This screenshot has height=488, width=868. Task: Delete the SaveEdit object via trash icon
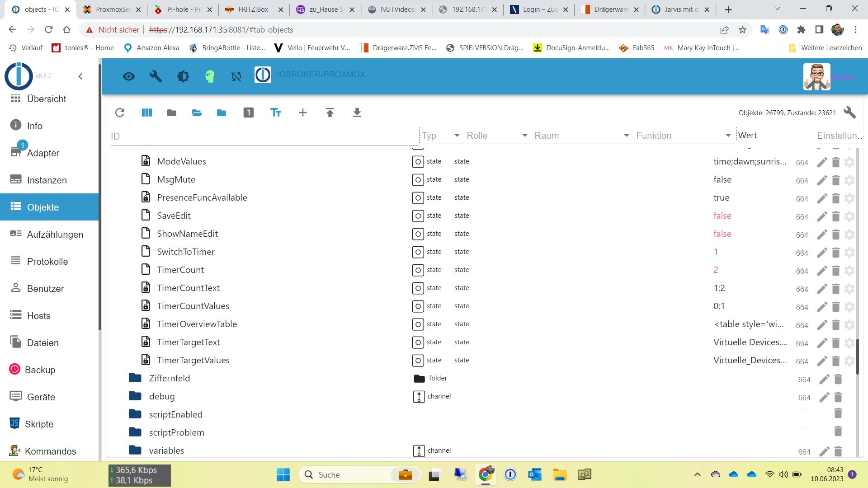coord(836,216)
